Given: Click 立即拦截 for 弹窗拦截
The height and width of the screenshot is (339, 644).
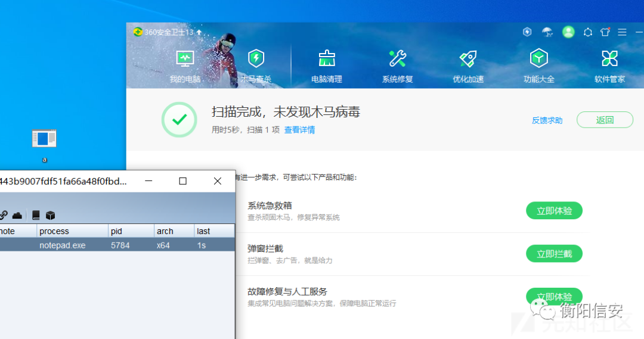Looking at the screenshot, I should (x=554, y=254).
